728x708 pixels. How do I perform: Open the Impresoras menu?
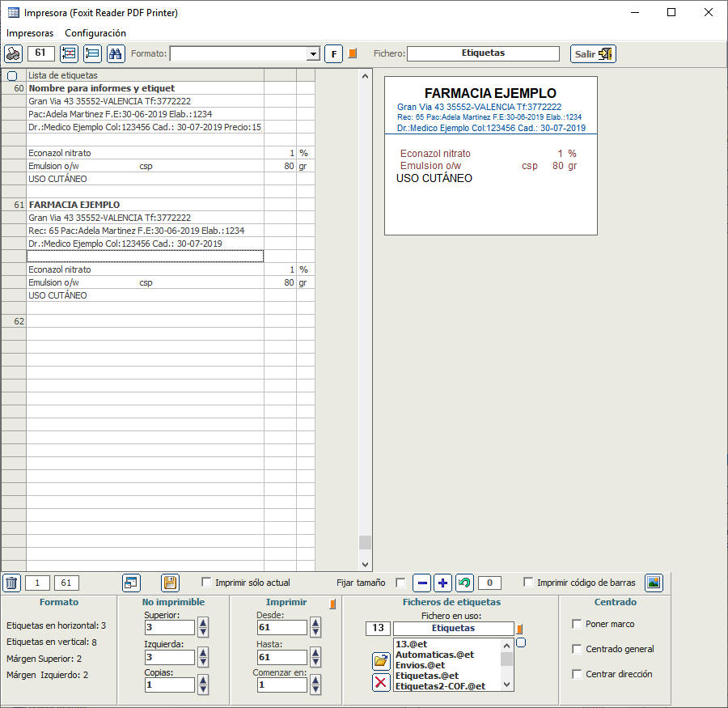30,33
